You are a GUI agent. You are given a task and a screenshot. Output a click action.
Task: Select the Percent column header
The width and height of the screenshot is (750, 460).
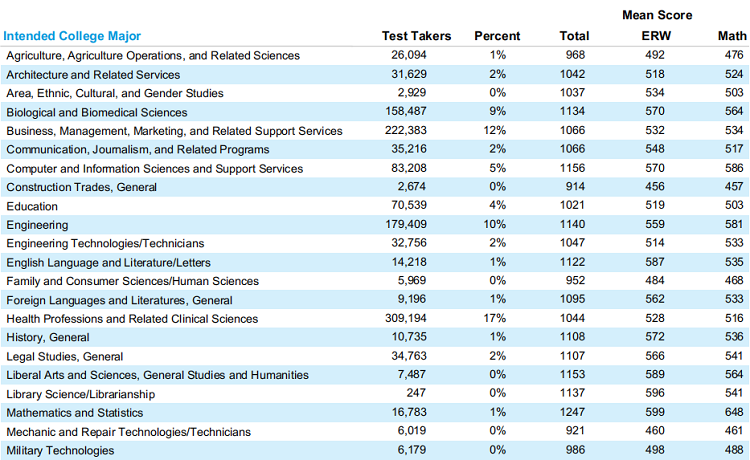[497, 36]
